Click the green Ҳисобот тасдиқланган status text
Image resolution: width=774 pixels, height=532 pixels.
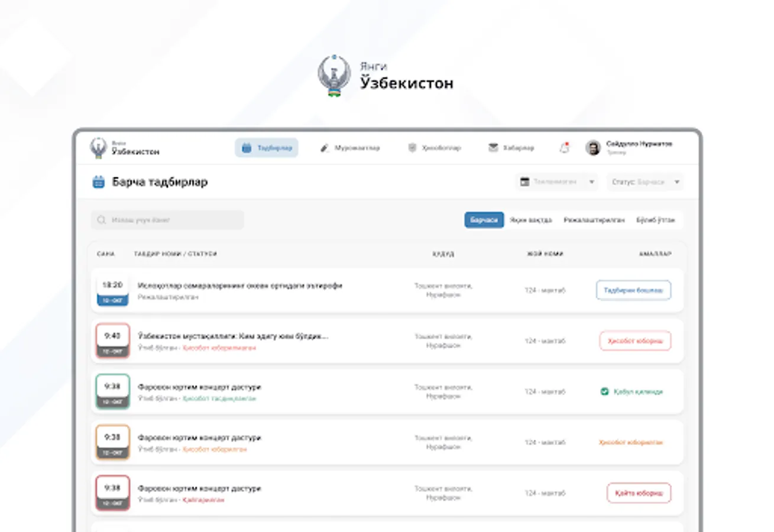[219, 398]
